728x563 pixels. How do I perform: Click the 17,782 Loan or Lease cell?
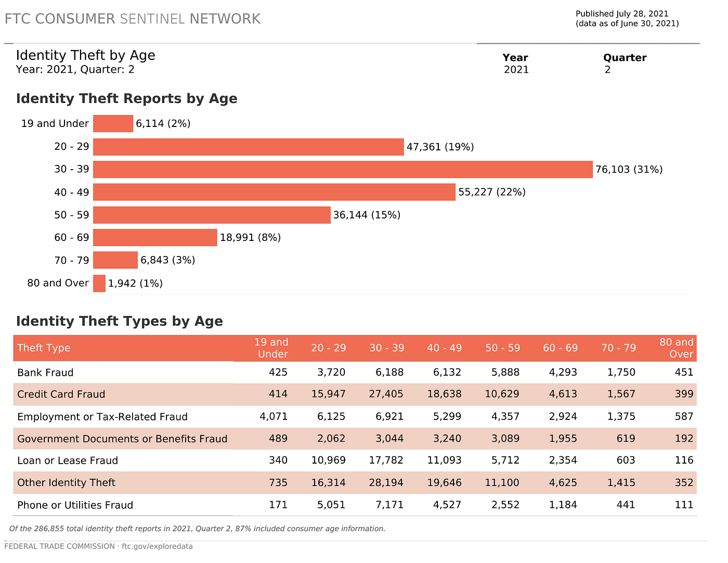386,460
